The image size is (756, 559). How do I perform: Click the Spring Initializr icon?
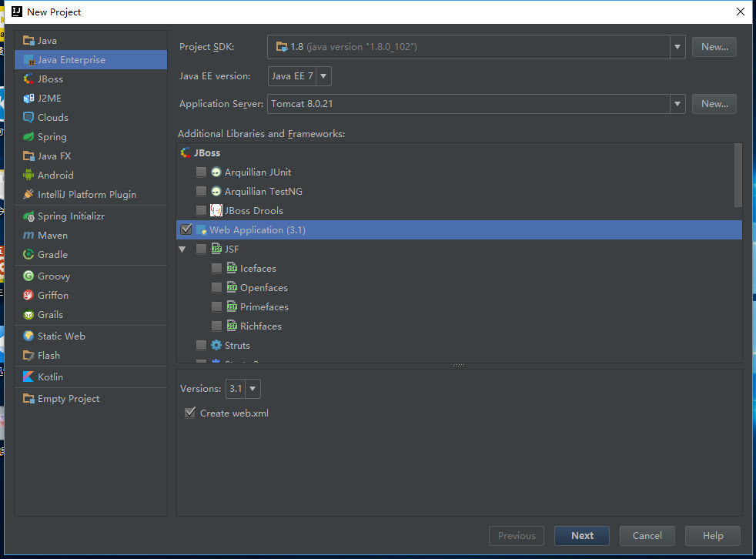pyautogui.click(x=28, y=216)
